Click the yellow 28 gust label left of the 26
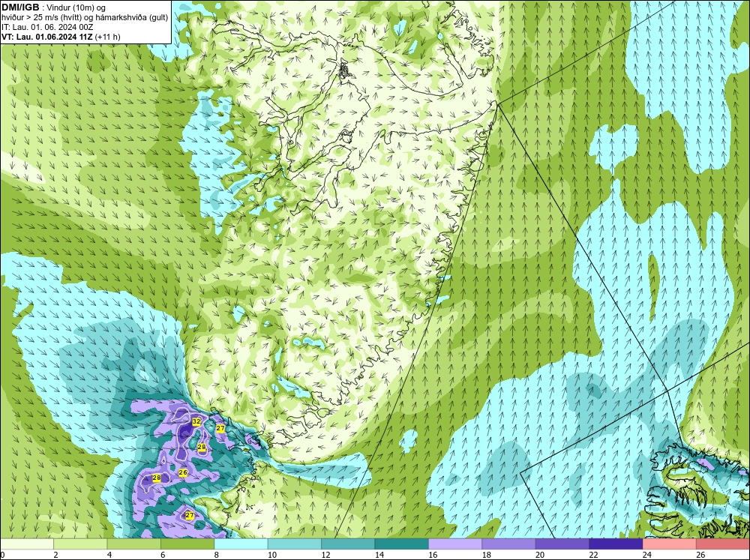750x560 pixels. pos(157,478)
